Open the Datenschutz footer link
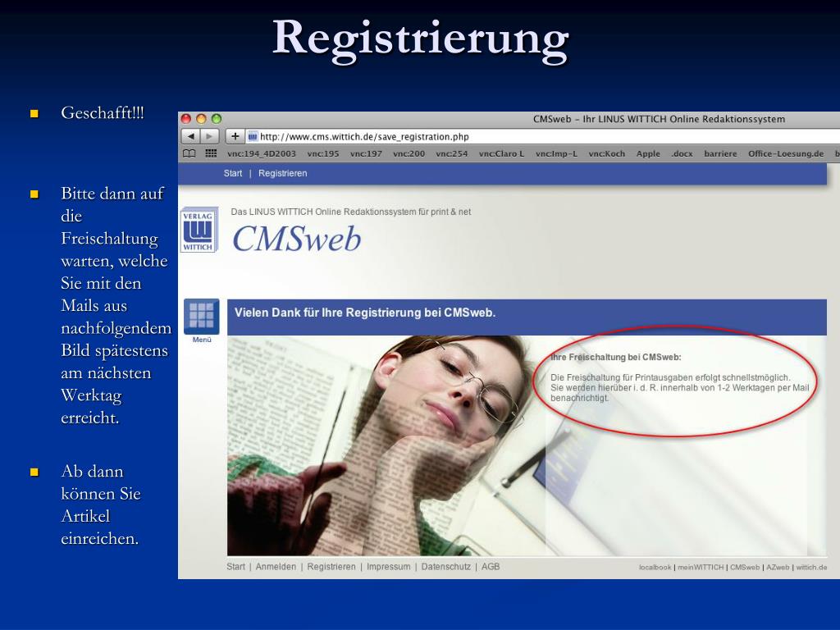Screen dimensions: 840x630 click(446, 567)
